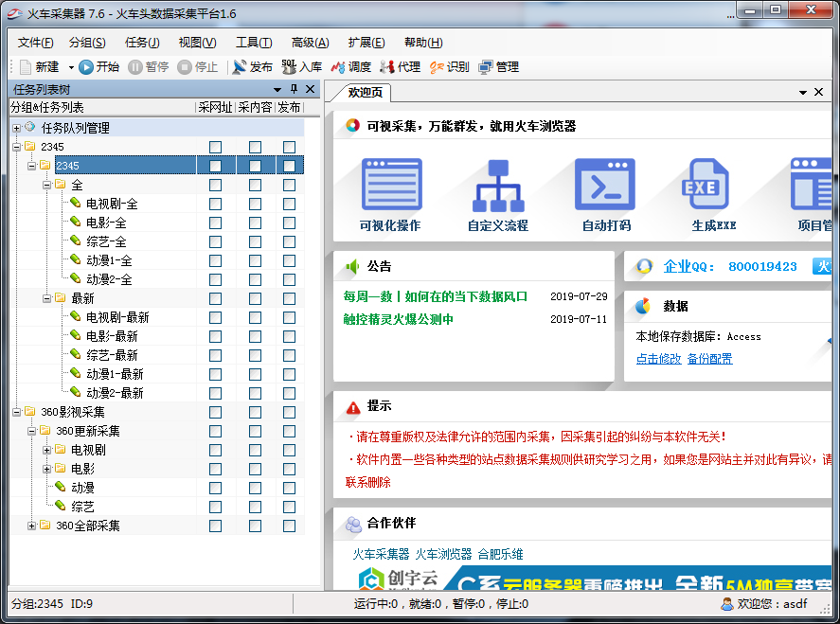Open the 每周一数 announcement link

(435, 296)
